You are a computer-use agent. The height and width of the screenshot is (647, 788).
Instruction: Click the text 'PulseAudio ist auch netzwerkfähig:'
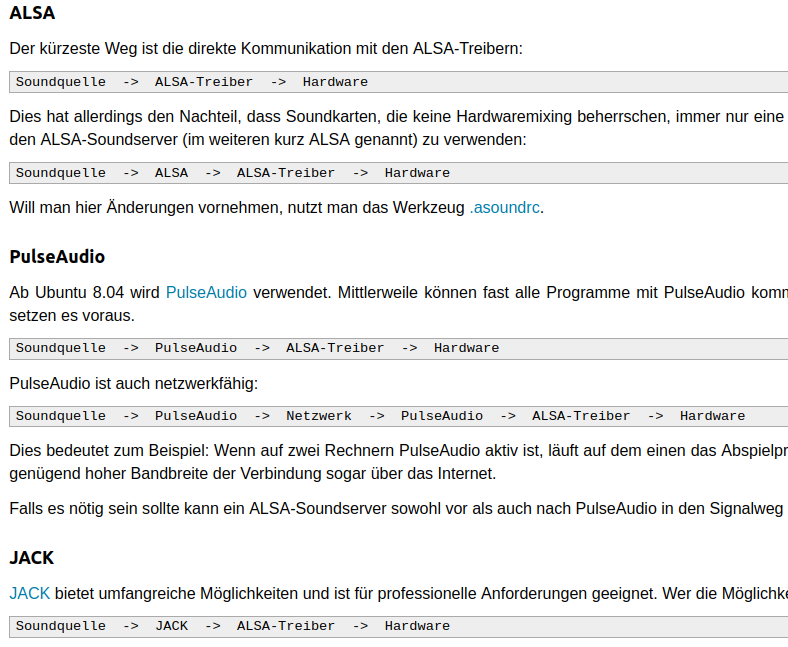tap(134, 383)
